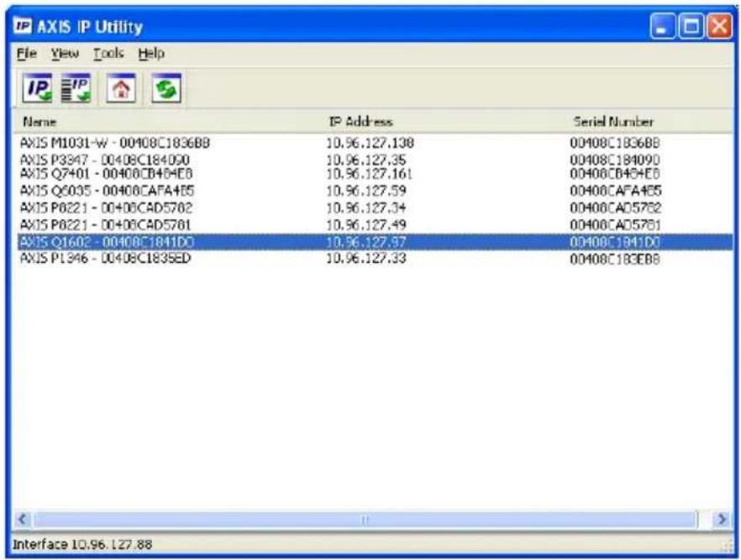This screenshot has width=741, height=560.
Task: Click the horizontal scrollbar right arrow
Action: 722,520
